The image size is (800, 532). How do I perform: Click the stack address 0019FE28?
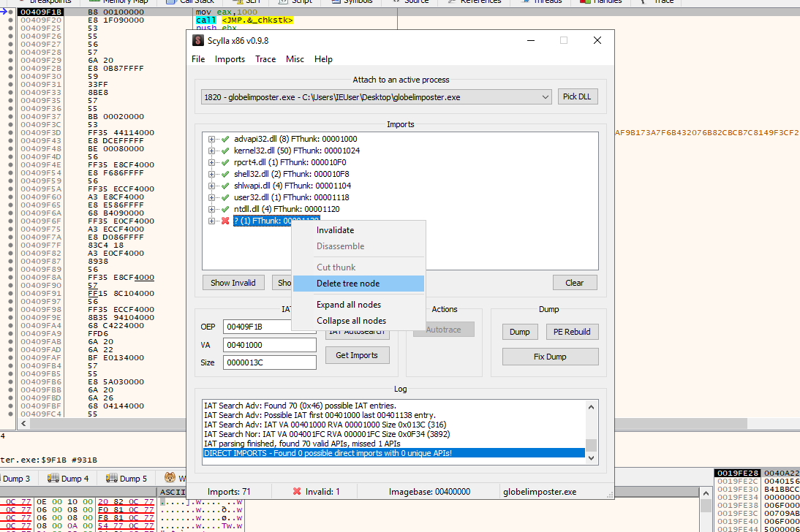(x=738, y=473)
